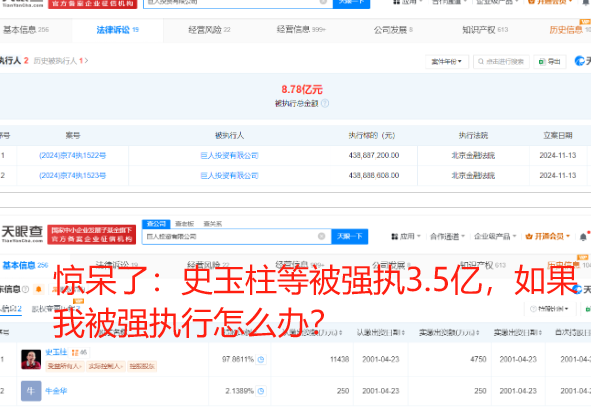Open 知识产权 tab in upper screenshot
Image resolution: width=591 pixels, height=408 pixels.
coord(485,30)
